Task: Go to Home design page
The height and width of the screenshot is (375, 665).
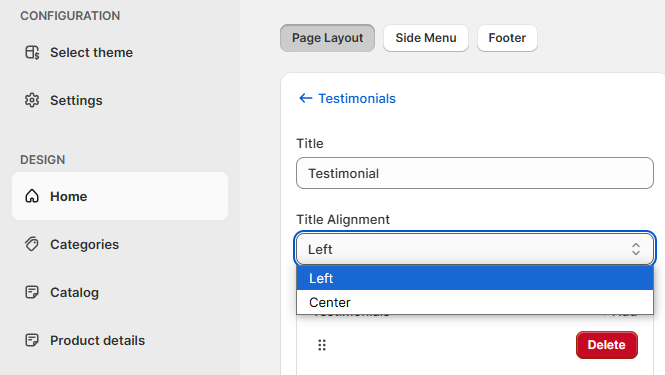Action: (120, 196)
